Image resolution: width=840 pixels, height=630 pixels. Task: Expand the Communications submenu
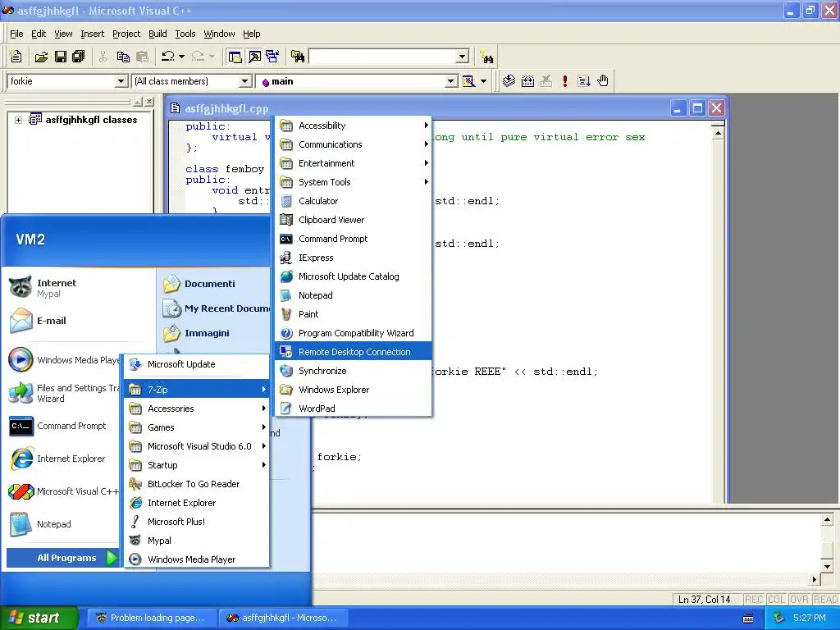(353, 144)
